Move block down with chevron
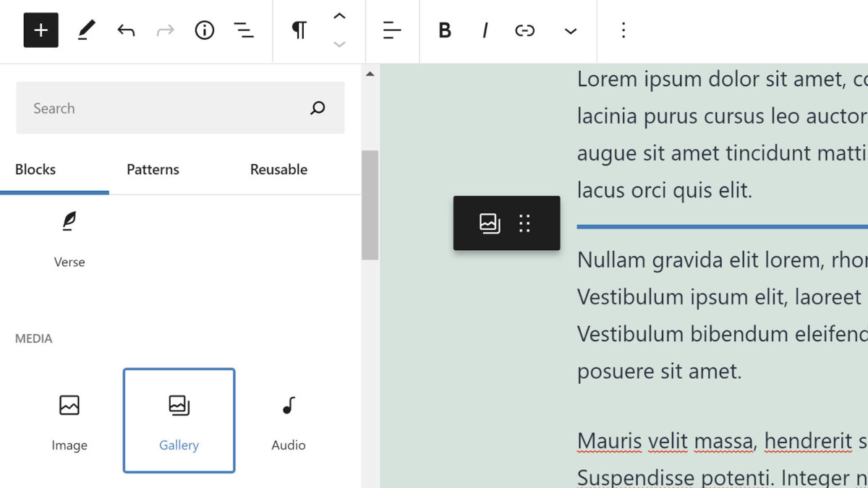This screenshot has height=488, width=868. click(x=339, y=45)
